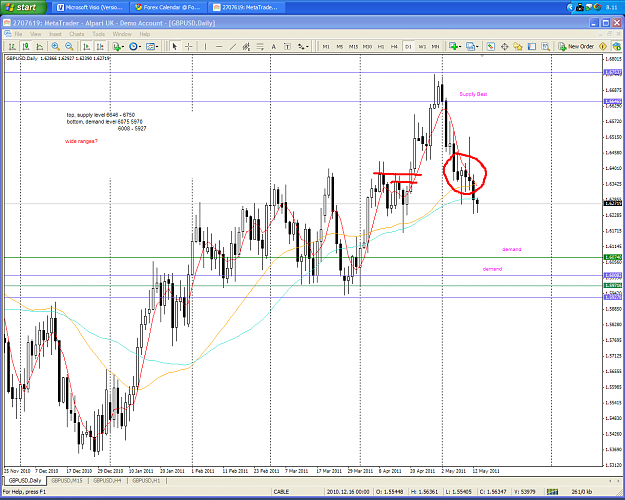The height and width of the screenshot is (500, 625).
Task: Switch timeframe to M30
Action: (x=367, y=47)
